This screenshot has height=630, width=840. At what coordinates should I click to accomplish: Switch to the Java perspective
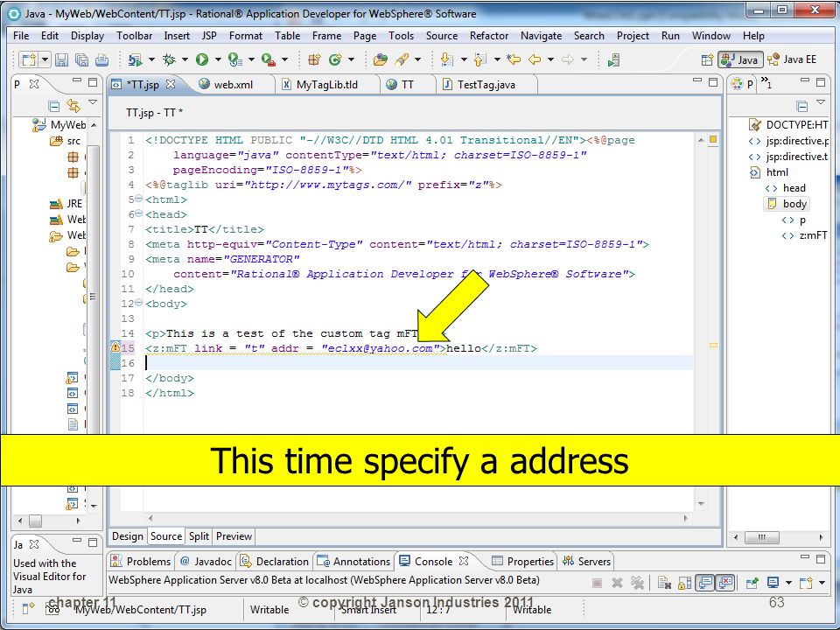[740, 60]
